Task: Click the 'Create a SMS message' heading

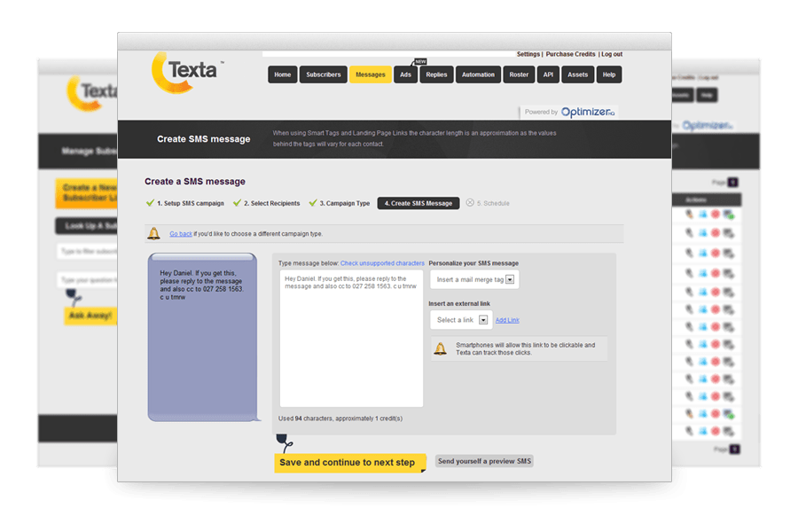Action: (x=195, y=181)
